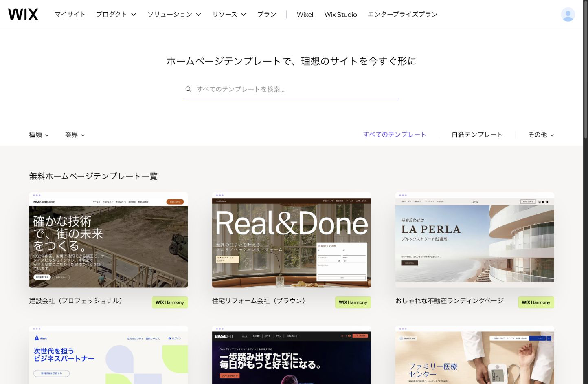Open the Real&Done template thumbnail
The width and height of the screenshot is (588, 384).
coord(292,240)
